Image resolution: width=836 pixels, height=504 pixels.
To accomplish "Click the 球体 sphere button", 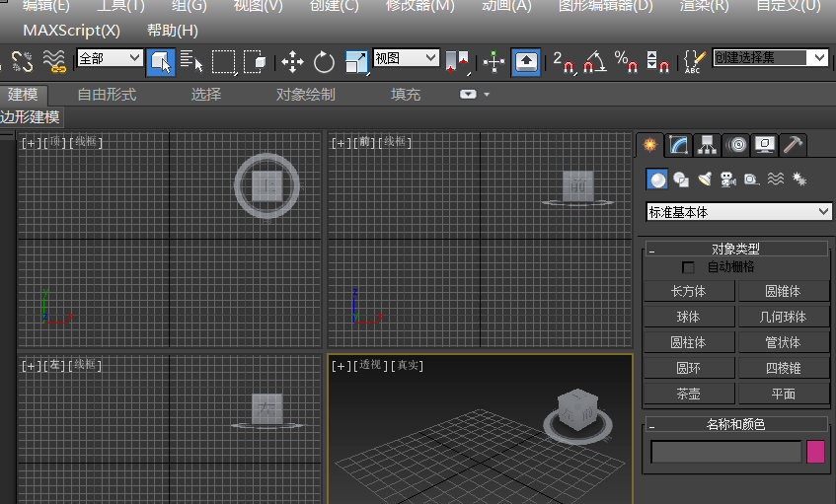I will point(689,317).
